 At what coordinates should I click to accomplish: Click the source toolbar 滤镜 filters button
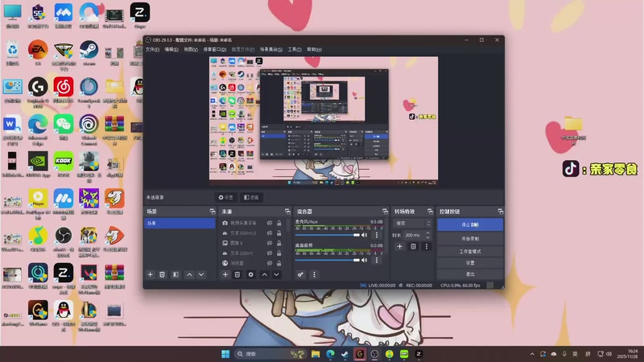[x=251, y=197]
